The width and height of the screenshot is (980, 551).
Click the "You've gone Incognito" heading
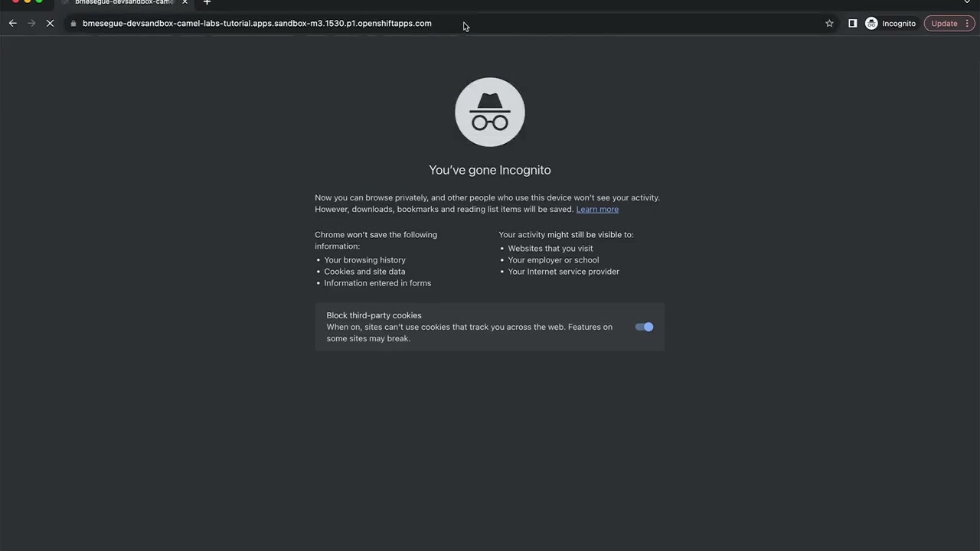pos(490,170)
